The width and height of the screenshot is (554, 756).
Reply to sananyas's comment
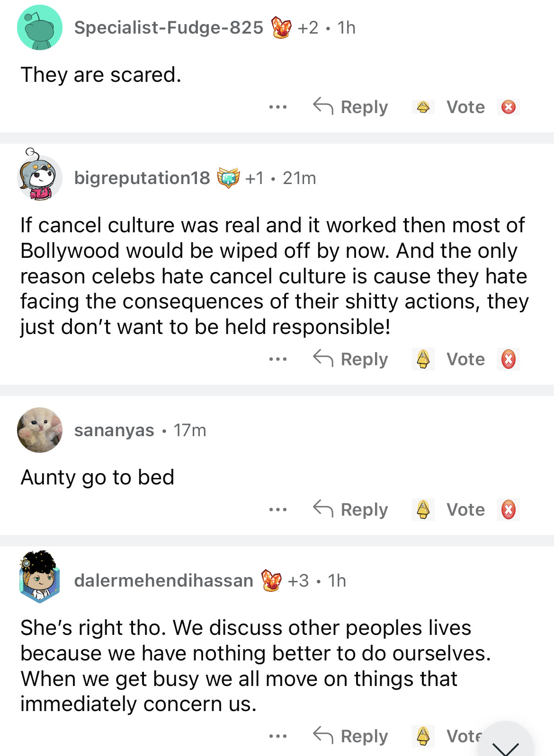tap(351, 510)
